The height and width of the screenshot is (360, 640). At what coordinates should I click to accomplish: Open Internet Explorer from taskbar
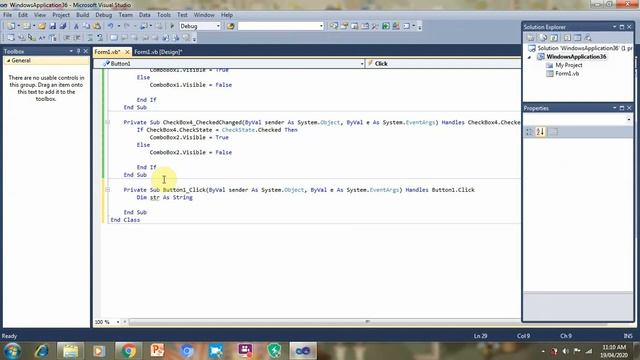tap(42, 351)
